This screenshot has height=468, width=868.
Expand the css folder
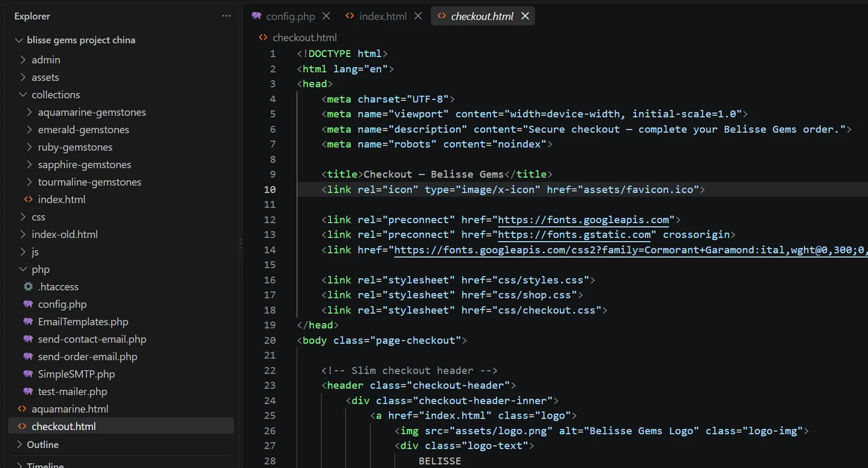[23, 217]
